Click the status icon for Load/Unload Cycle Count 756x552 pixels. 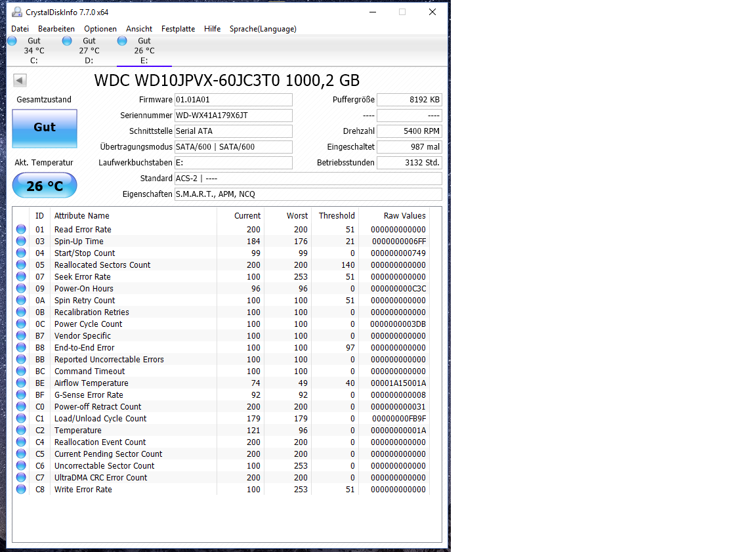21,418
